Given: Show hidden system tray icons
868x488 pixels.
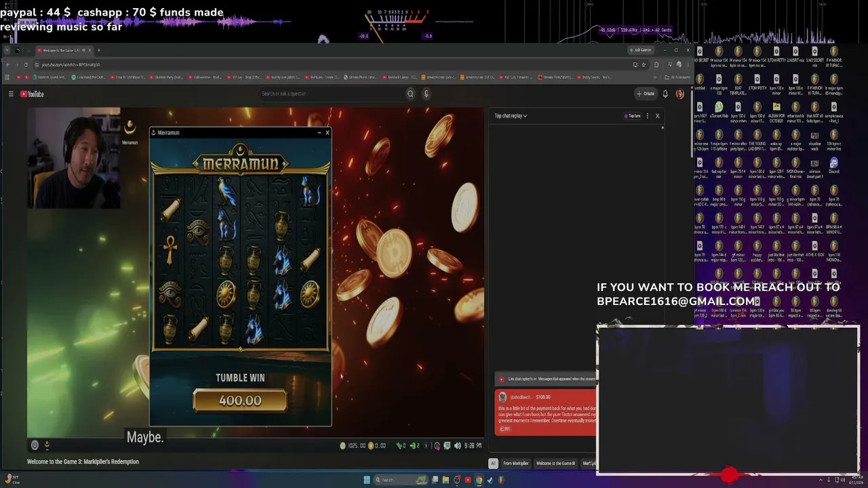Looking at the screenshot, I should pyautogui.click(x=819, y=480).
